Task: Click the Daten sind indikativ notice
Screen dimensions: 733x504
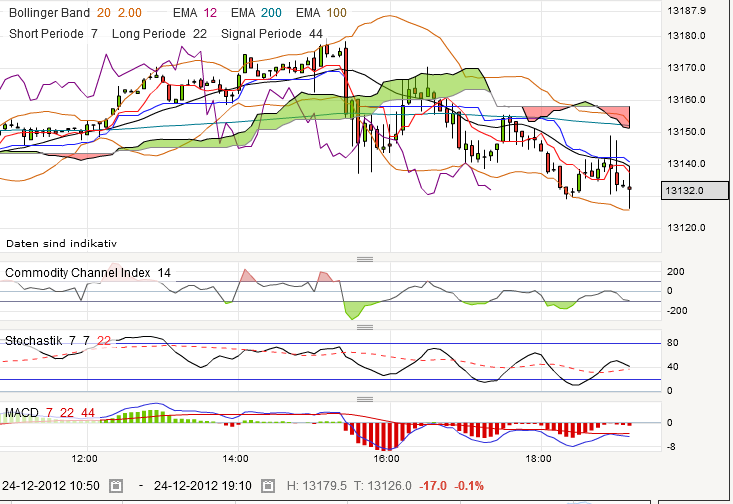Action: tap(61, 243)
